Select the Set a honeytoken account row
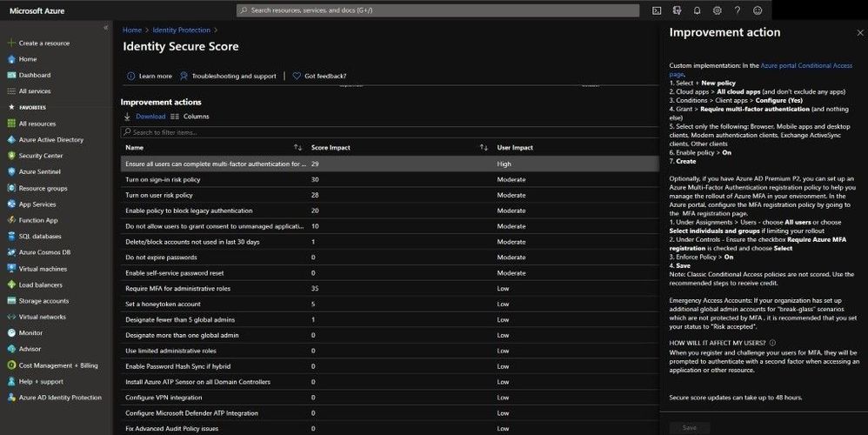The image size is (868, 435). click(390, 304)
